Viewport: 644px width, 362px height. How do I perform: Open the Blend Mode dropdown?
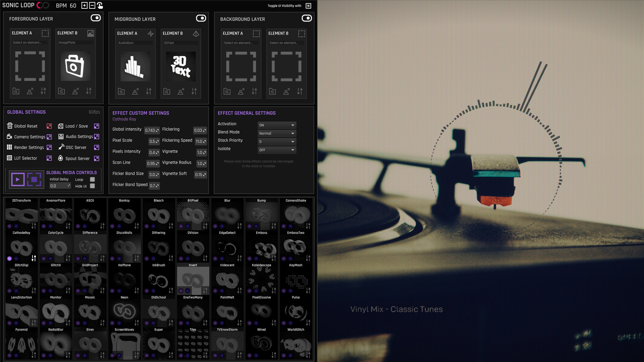(276, 133)
